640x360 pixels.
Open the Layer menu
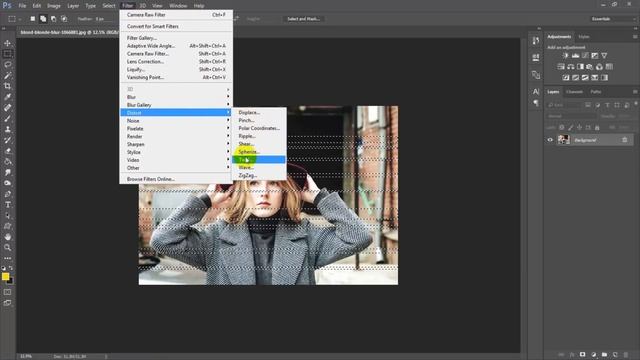(x=73, y=6)
